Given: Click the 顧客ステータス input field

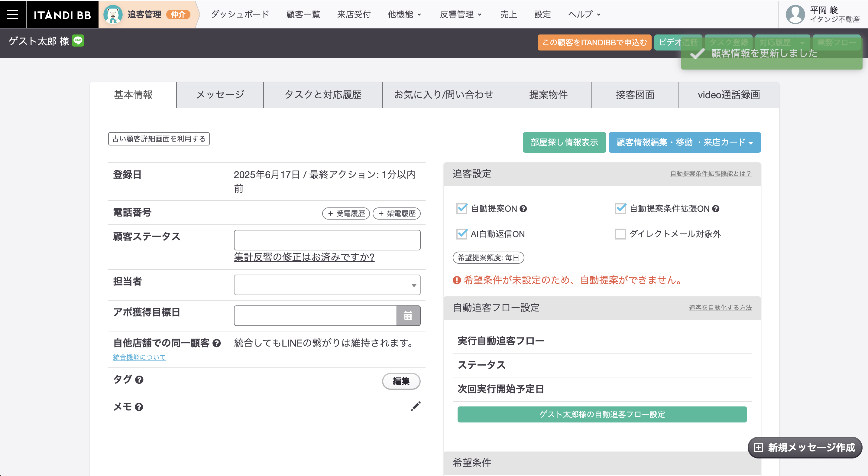Looking at the screenshot, I should pyautogui.click(x=327, y=240).
